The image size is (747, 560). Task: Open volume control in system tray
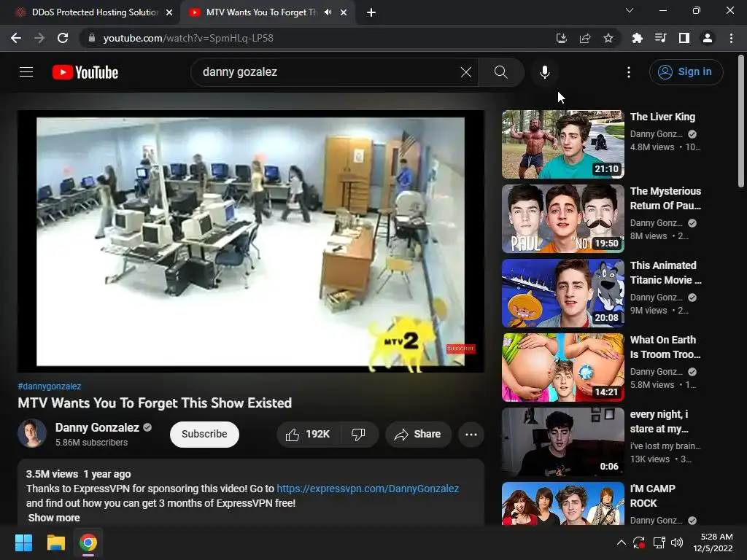pyautogui.click(x=677, y=542)
